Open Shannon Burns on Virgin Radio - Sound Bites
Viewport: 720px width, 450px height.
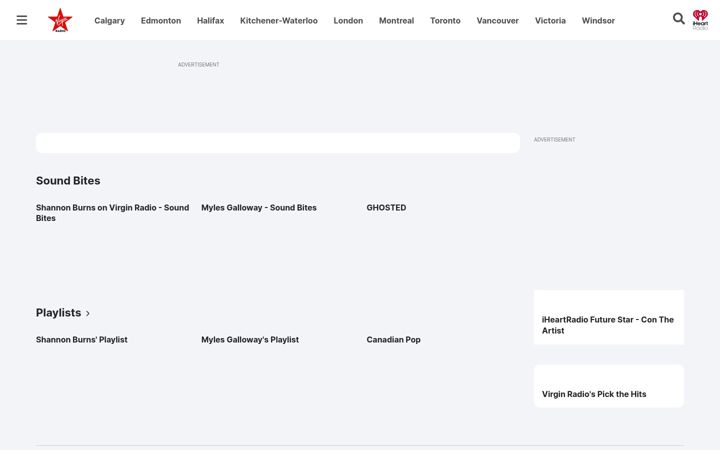coord(112,213)
